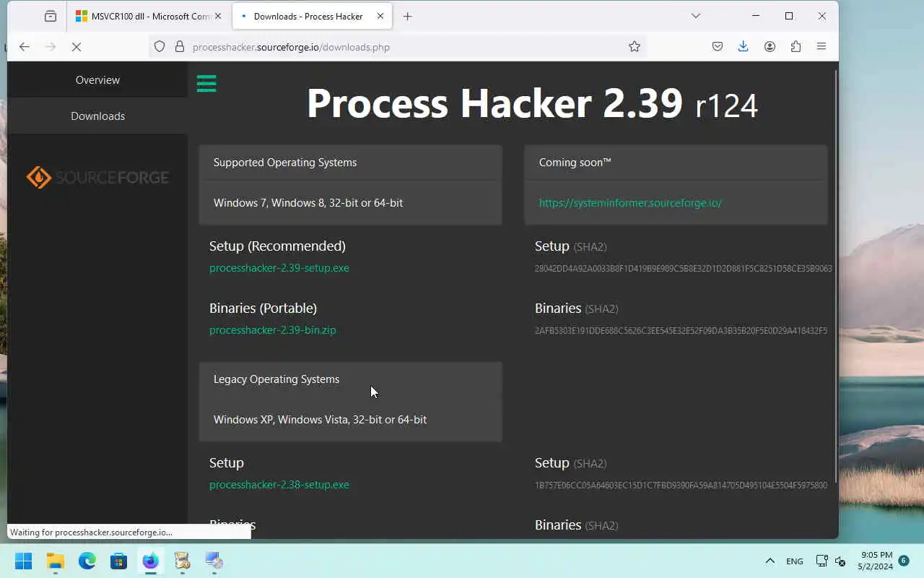Close the MSVCR100 dll tab
This screenshot has height=578, width=924.
[x=218, y=16]
